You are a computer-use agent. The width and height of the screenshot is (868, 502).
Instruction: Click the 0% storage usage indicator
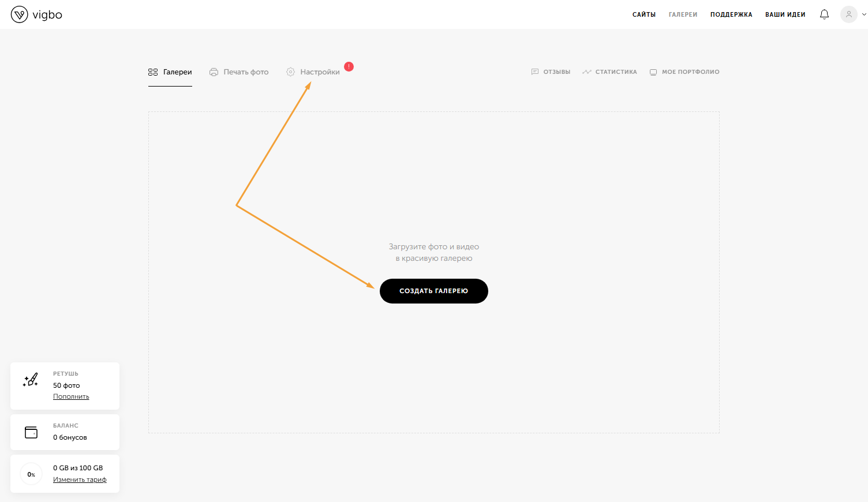click(31, 474)
